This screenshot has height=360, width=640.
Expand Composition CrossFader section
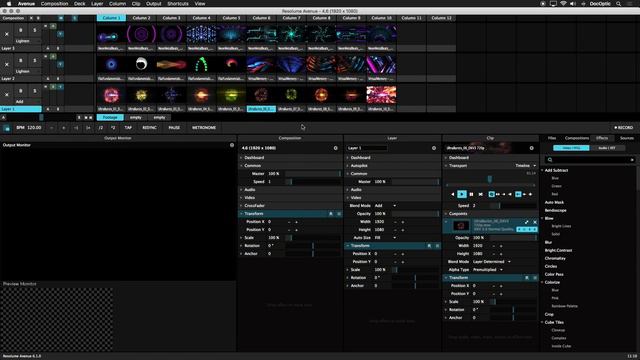click(290, 206)
